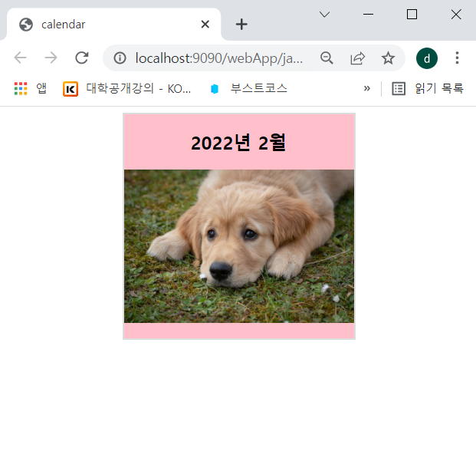Open the apps grid shortcut
The height and width of the screenshot is (471, 476).
[x=31, y=88]
